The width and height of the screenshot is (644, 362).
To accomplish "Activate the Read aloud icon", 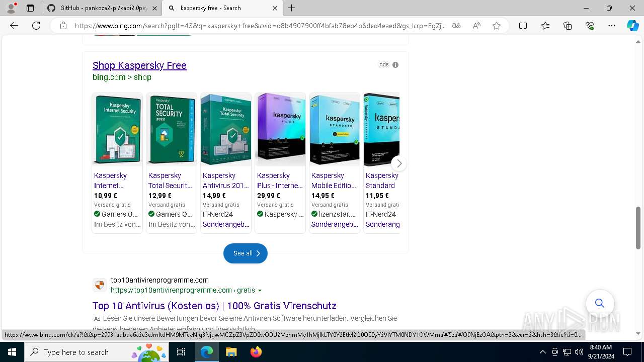I will click(x=476, y=26).
